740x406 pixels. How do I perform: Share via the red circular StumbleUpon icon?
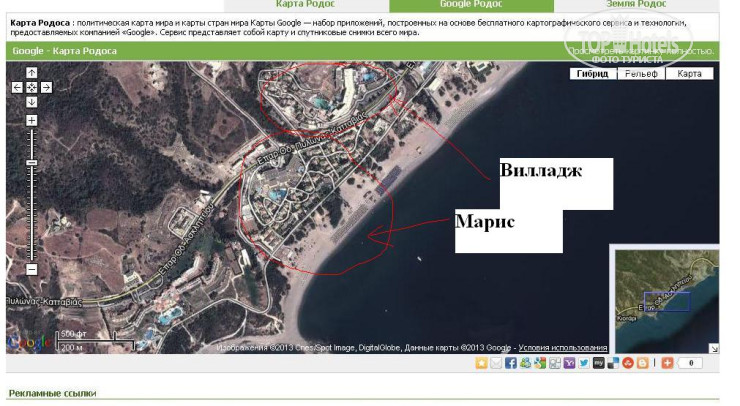click(x=628, y=363)
